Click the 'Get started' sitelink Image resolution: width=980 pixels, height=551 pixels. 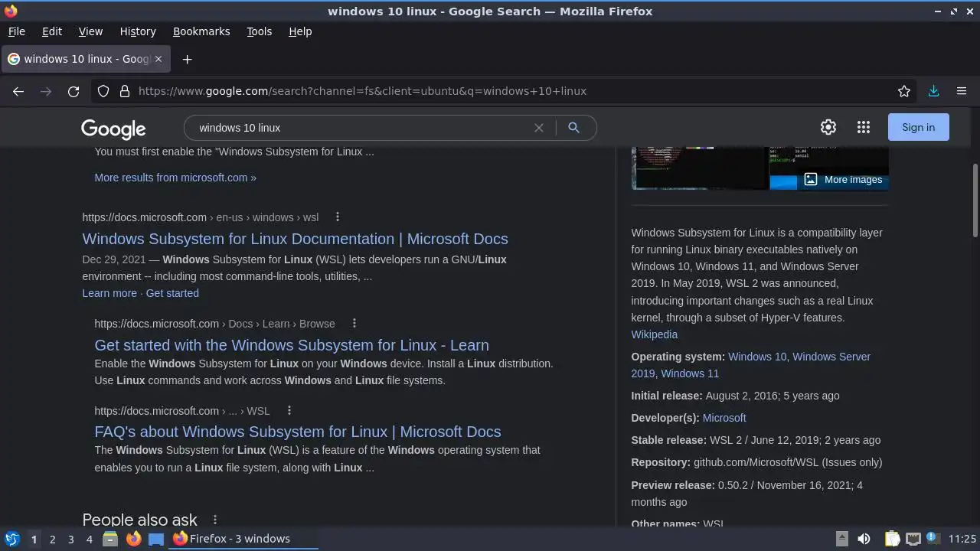point(172,293)
